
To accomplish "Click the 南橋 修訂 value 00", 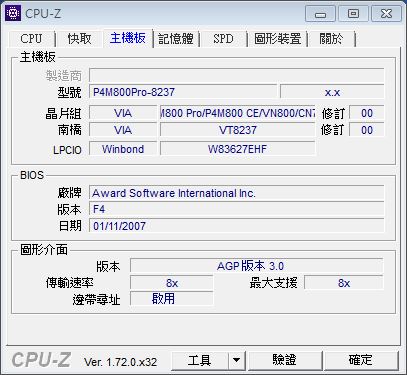I will 367,130.
